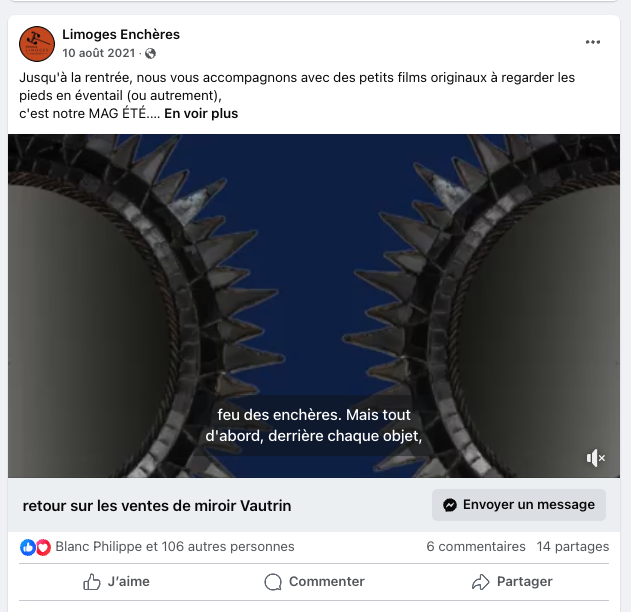631x612 pixels.
Task: Click the red heart reaction icon
Action: coord(43,547)
